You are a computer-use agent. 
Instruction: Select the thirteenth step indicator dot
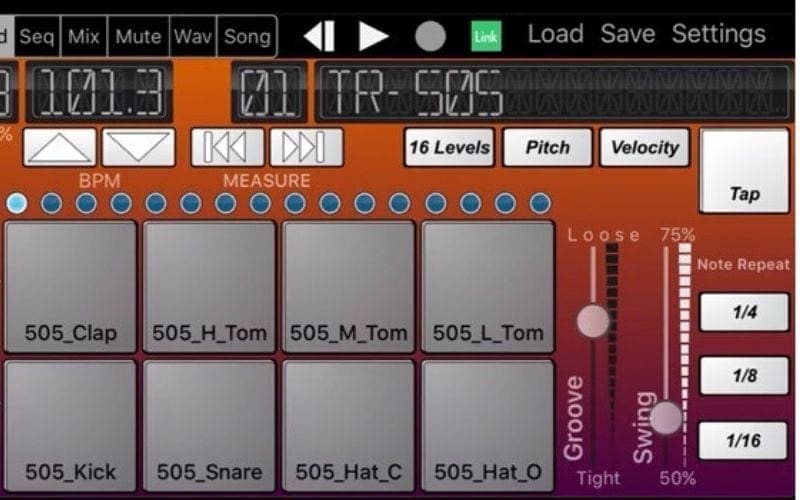pyautogui.click(x=436, y=203)
